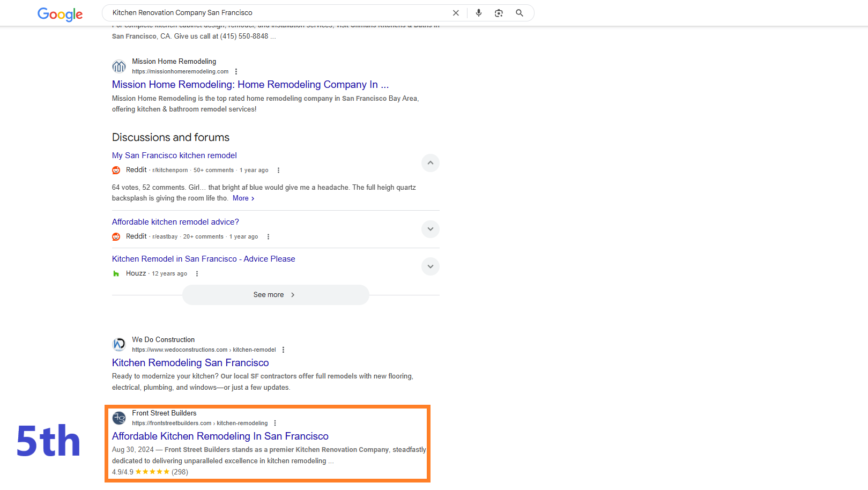Click frontstreetbuilders.com URL

(x=200, y=424)
